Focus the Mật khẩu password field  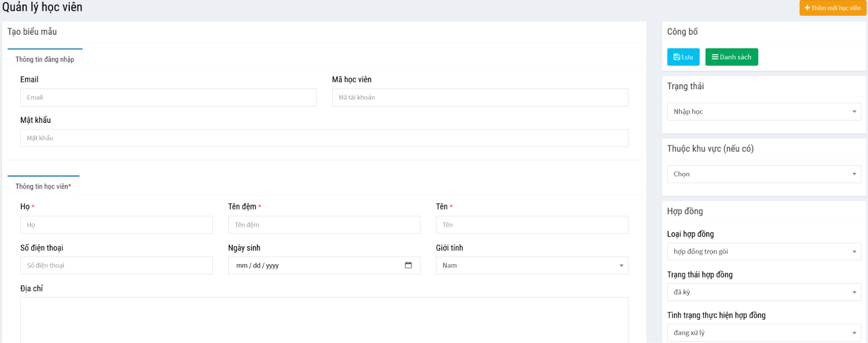coord(324,138)
